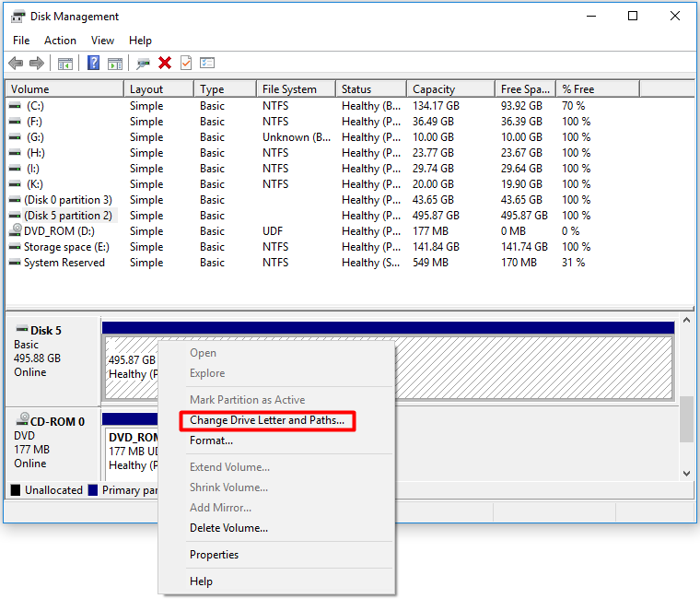Open the Action menu
This screenshot has width=700, height=599.
coord(60,41)
